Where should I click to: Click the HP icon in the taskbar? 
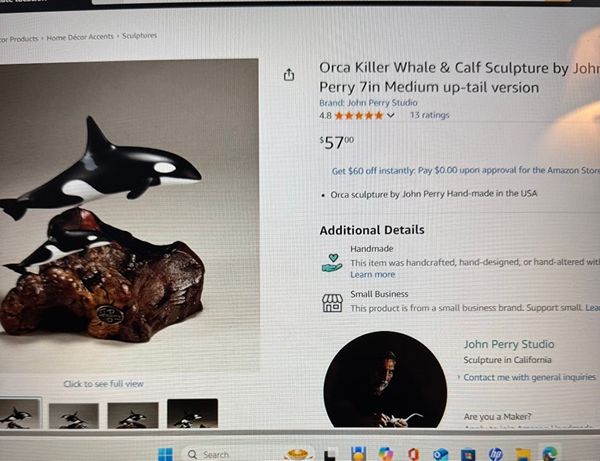pos(496,454)
